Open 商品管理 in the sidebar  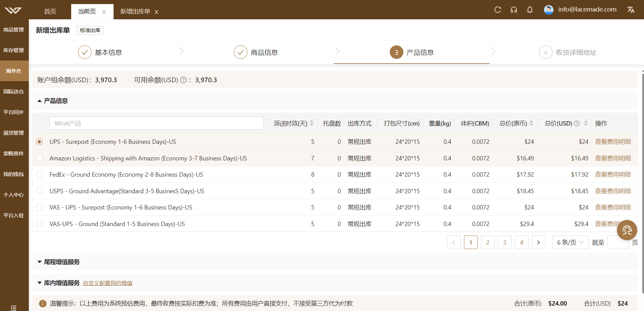(x=14, y=30)
